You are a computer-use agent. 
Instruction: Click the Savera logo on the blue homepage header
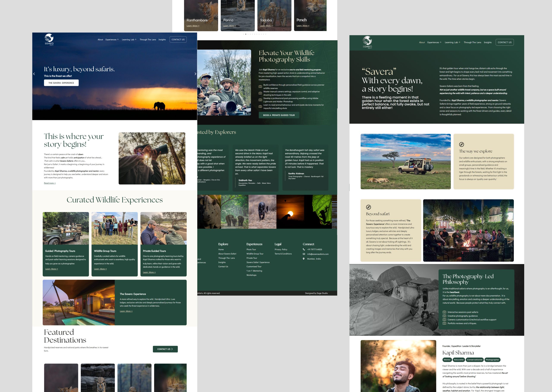click(x=49, y=39)
